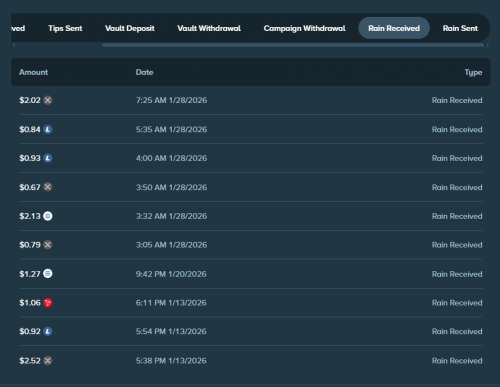The image size is (500, 387).
Task: Click the Litecoin icon beside $0.84
Action: click(x=48, y=129)
